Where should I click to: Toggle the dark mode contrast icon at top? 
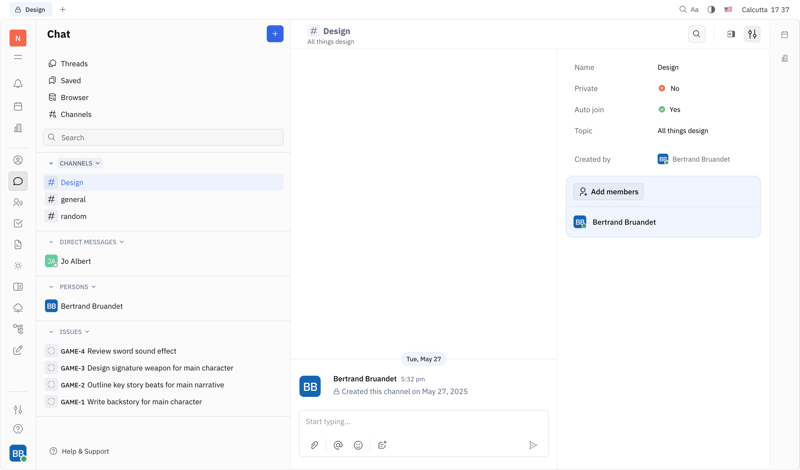(711, 9)
